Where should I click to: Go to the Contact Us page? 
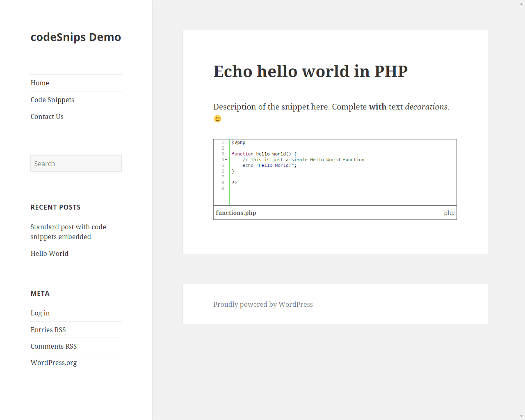coord(47,116)
